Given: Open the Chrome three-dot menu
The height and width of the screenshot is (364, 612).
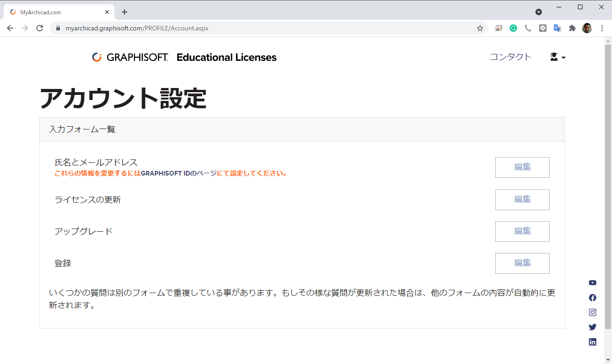Looking at the screenshot, I should 602,28.
